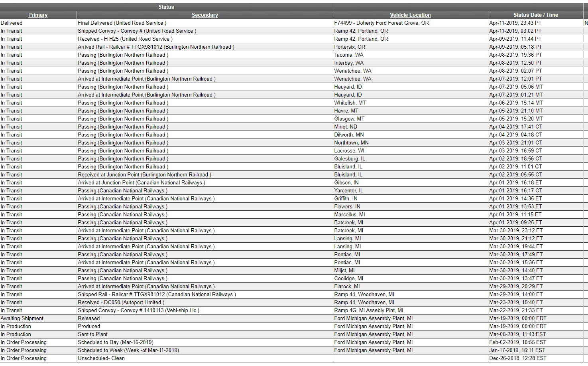
Task: Select 'Received - H H25 (United Road Service )'
Action: pos(125,39)
